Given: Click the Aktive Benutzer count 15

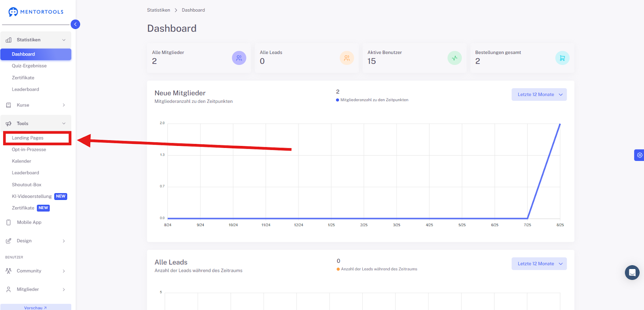Looking at the screenshot, I should pos(372,61).
